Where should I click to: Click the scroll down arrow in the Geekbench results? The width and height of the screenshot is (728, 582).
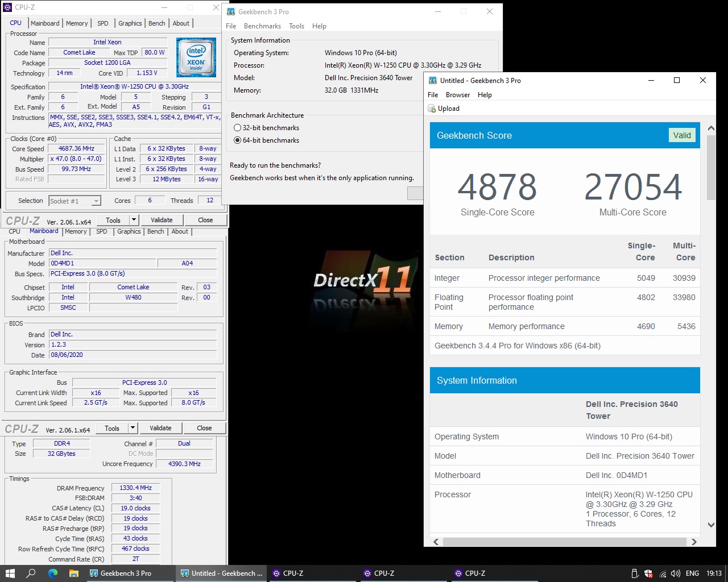tap(711, 525)
